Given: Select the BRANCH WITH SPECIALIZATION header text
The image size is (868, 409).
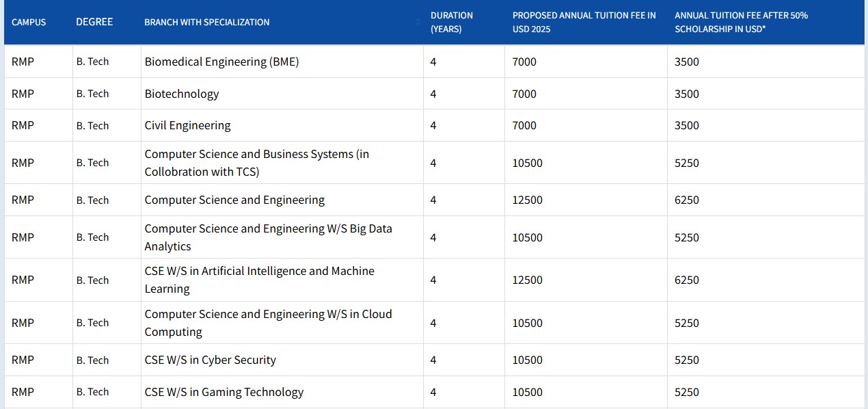Looking at the screenshot, I should tap(207, 22).
